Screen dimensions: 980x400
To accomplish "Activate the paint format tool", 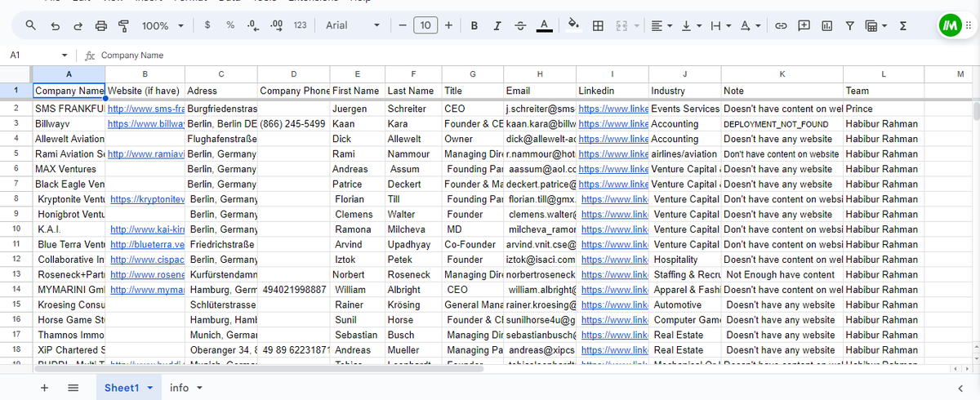I will click(124, 25).
